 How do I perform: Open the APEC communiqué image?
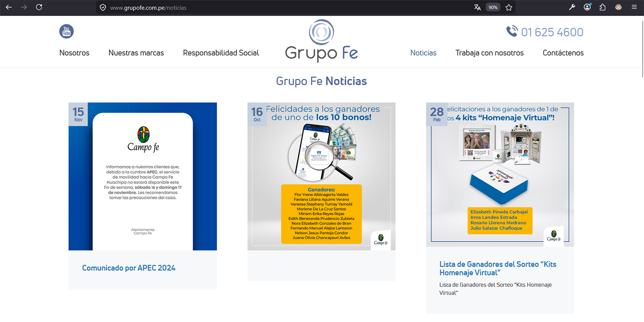tap(143, 176)
